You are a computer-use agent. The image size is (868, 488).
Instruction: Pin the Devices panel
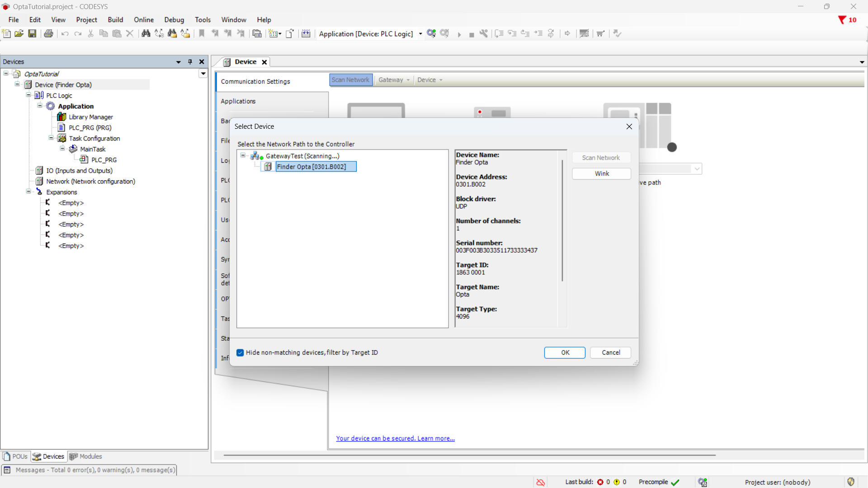(x=190, y=62)
